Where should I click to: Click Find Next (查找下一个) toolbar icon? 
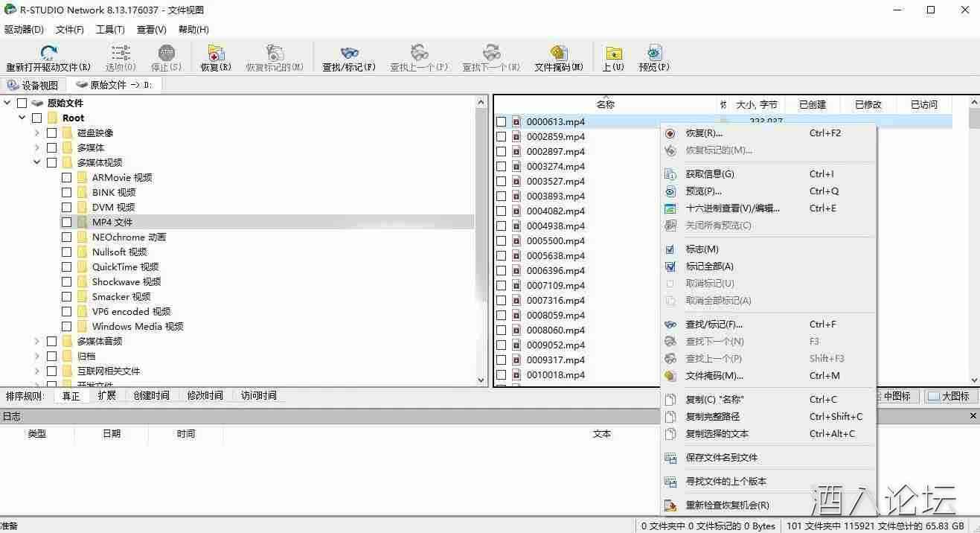tap(491, 53)
